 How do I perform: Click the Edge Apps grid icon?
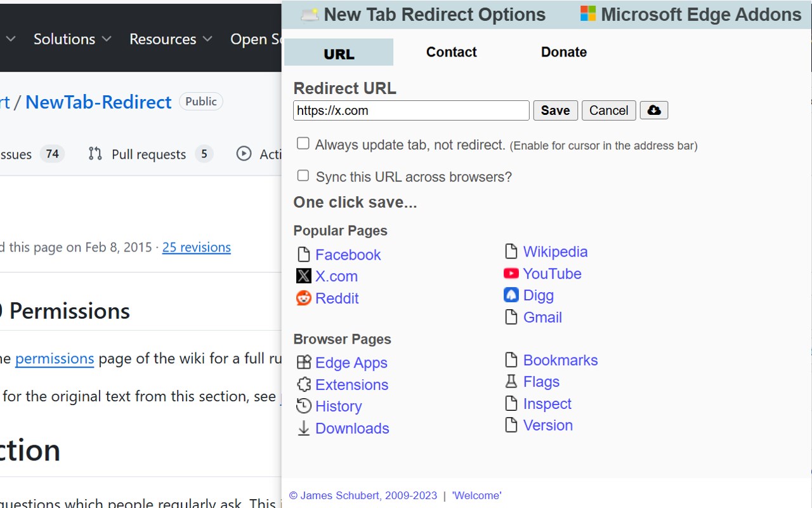tap(304, 363)
